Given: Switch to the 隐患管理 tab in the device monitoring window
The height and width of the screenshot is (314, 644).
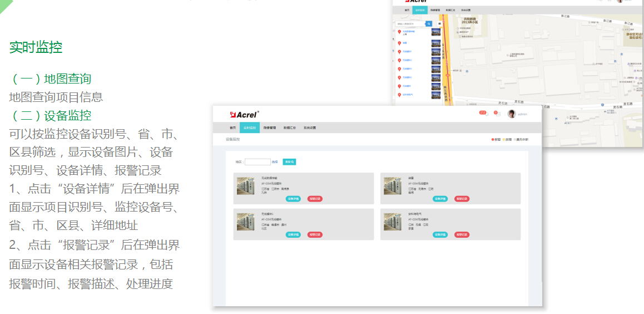Looking at the screenshot, I should tap(270, 128).
